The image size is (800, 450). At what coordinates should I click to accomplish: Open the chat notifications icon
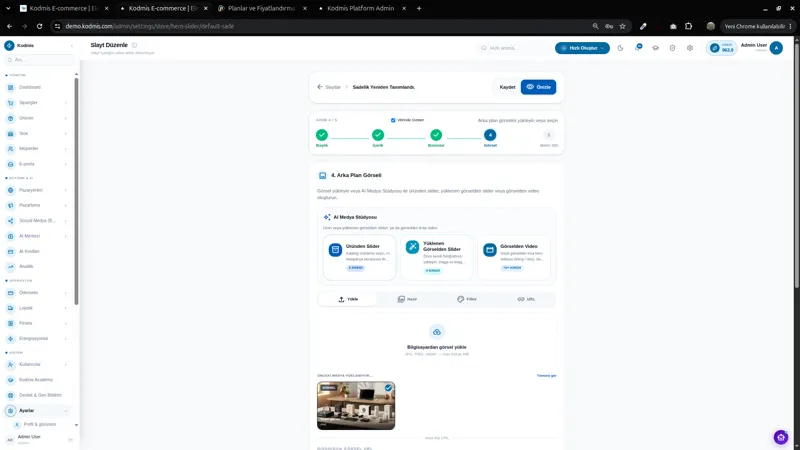[638, 48]
